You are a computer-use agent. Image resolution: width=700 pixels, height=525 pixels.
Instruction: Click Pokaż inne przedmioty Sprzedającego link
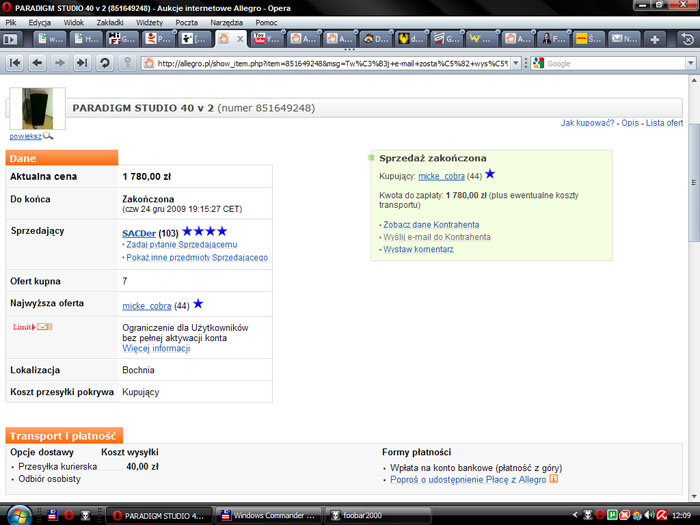(197, 258)
